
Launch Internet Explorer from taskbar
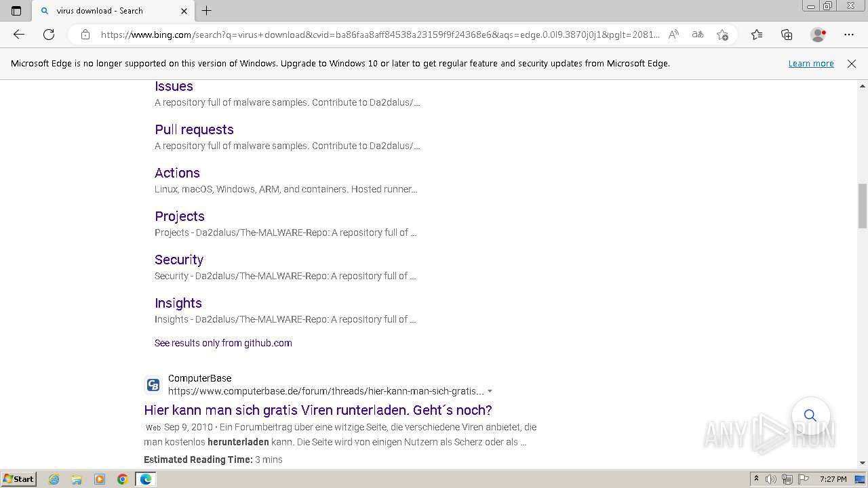[x=54, y=479]
